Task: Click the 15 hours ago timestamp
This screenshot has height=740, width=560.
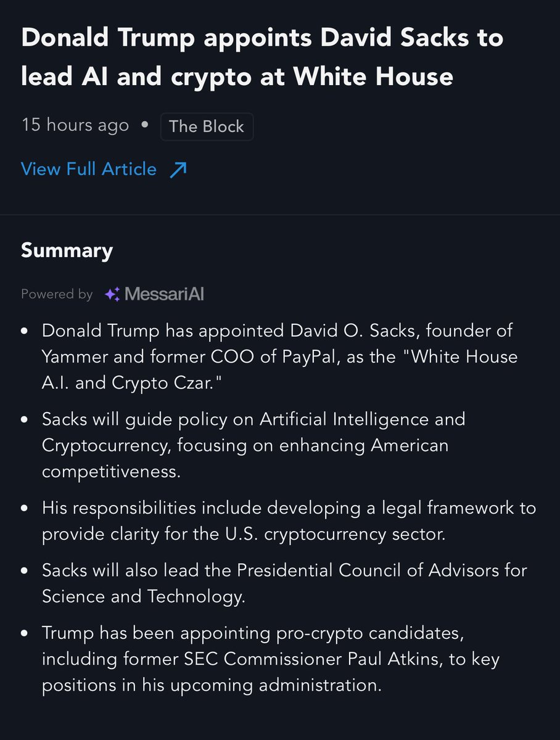Action: coord(75,125)
